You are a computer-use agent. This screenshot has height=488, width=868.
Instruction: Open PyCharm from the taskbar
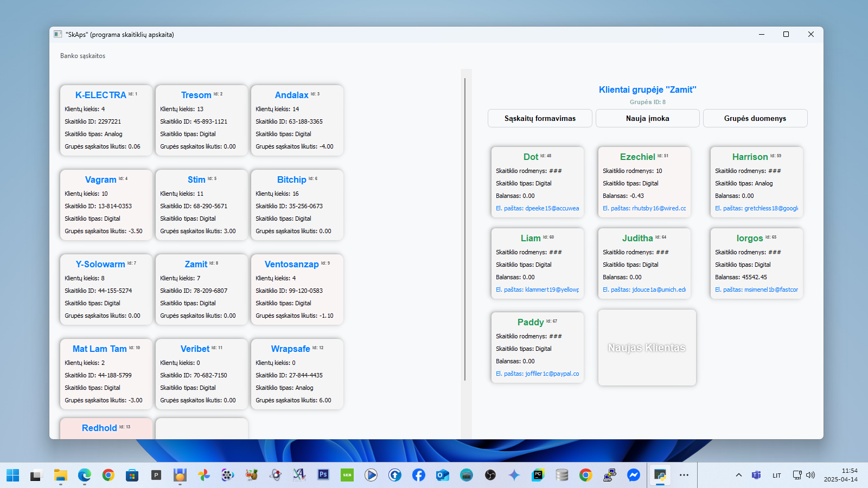[538, 476]
